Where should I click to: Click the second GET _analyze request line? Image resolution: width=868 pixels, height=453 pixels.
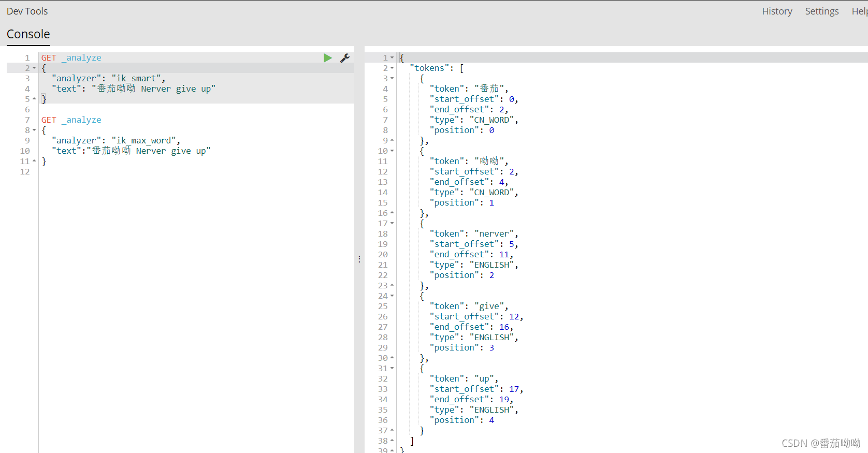[x=71, y=120]
